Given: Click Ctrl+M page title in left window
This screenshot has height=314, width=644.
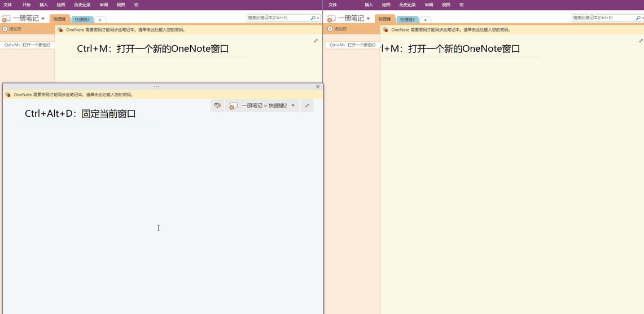Looking at the screenshot, I should click(x=152, y=49).
